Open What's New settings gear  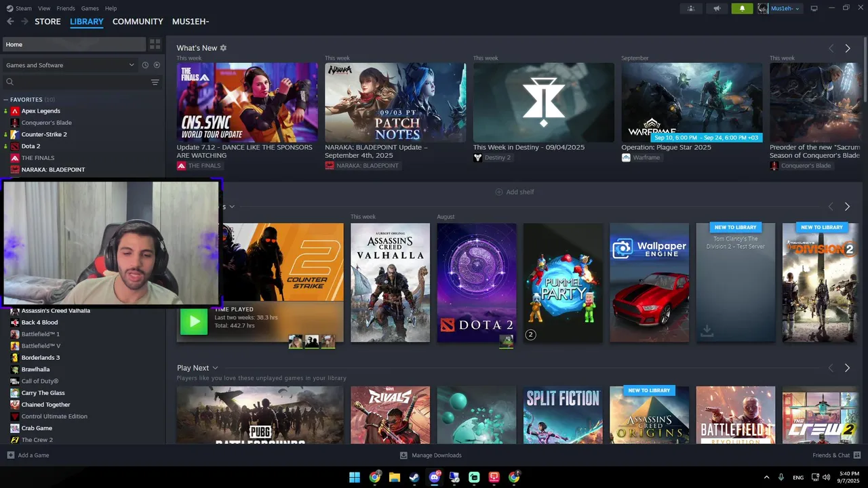pos(223,48)
